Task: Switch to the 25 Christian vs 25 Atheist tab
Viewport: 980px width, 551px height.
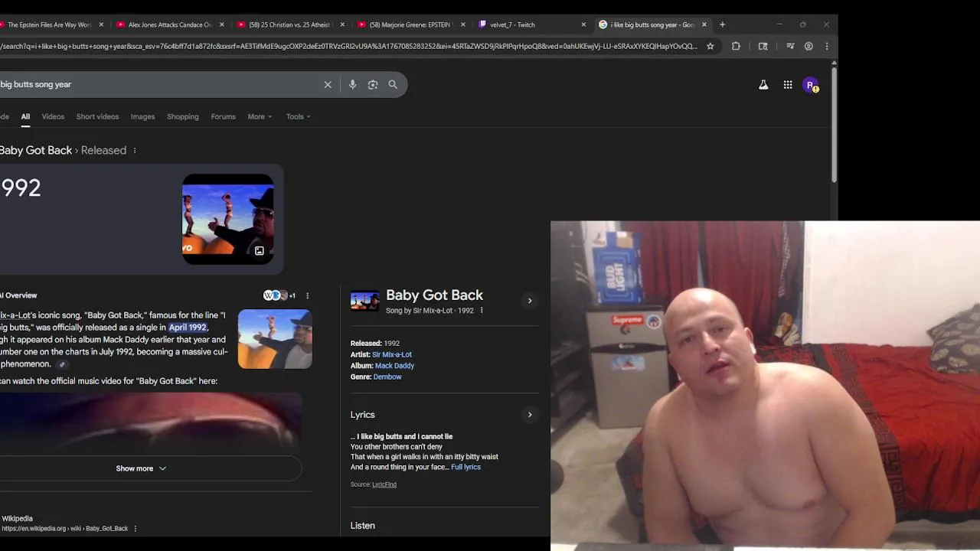Action: (x=289, y=24)
